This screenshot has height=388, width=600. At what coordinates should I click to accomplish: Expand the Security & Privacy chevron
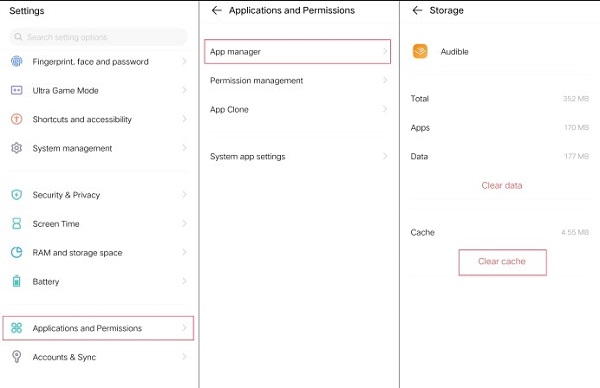184,195
